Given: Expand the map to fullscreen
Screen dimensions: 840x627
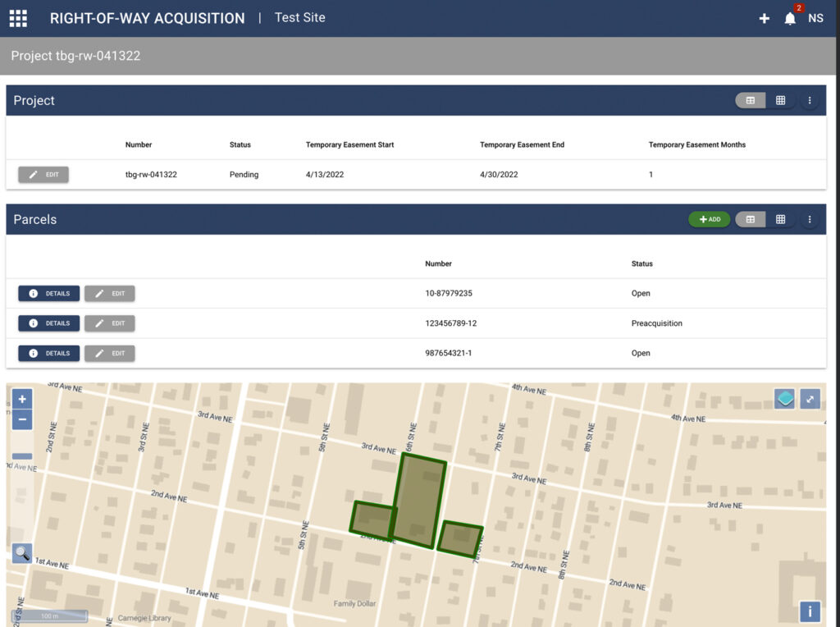Looking at the screenshot, I should [x=810, y=398].
